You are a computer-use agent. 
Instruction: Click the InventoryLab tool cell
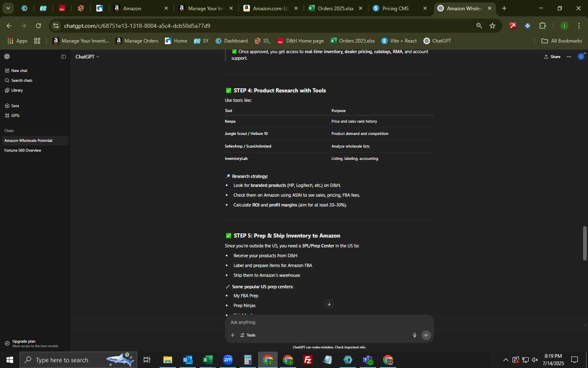point(236,159)
